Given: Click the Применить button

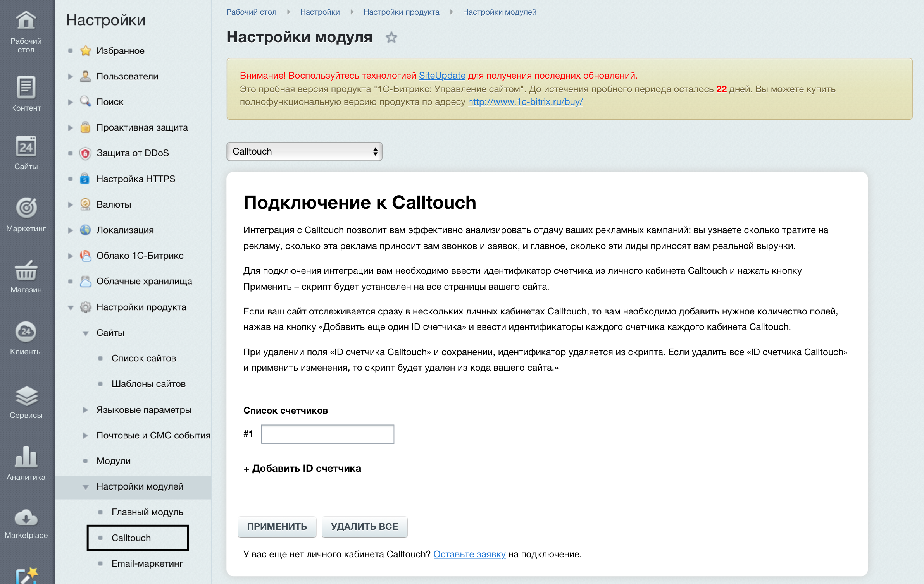Looking at the screenshot, I should tap(277, 526).
